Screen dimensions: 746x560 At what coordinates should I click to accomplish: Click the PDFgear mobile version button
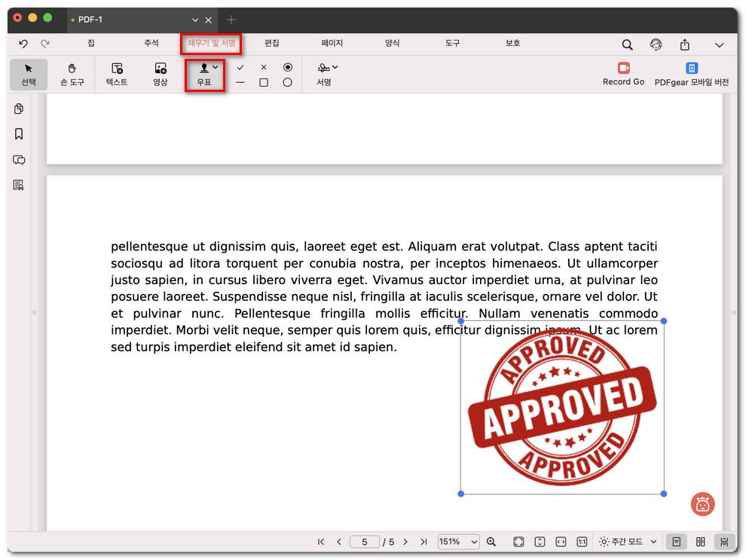(x=691, y=74)
